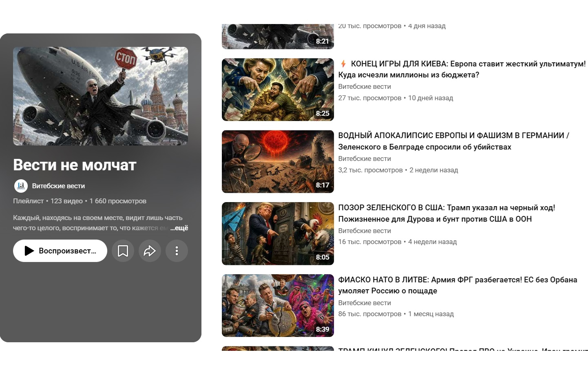This screenshot has width=588, height=383.
Task: Open the playlist cover image
Action: [100, 96]
